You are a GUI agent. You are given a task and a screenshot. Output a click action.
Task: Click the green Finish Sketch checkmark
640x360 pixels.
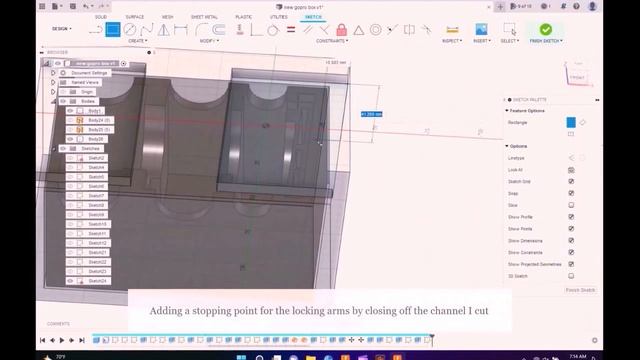click(546, 29)
